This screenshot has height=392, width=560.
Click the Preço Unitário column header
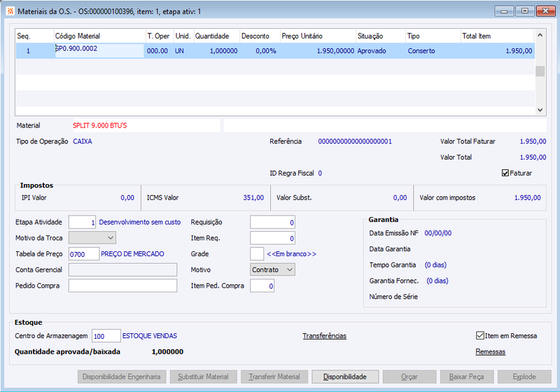318,36
